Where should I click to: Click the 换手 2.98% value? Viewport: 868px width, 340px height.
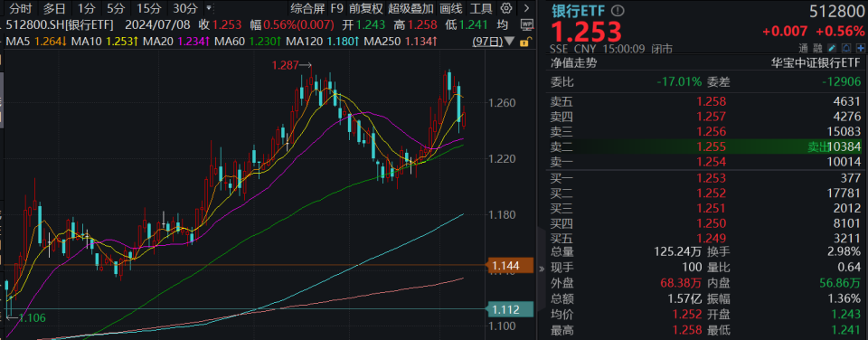click(x=845, y=253)
